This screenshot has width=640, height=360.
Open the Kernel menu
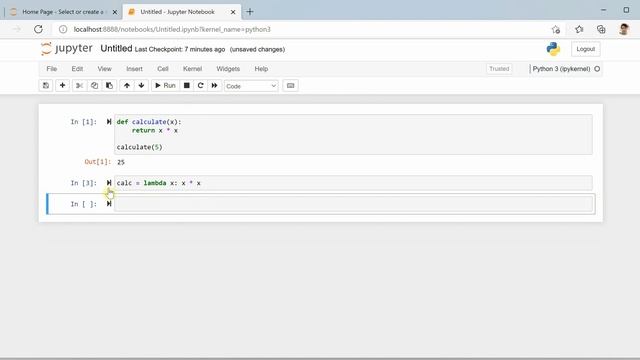192,69
